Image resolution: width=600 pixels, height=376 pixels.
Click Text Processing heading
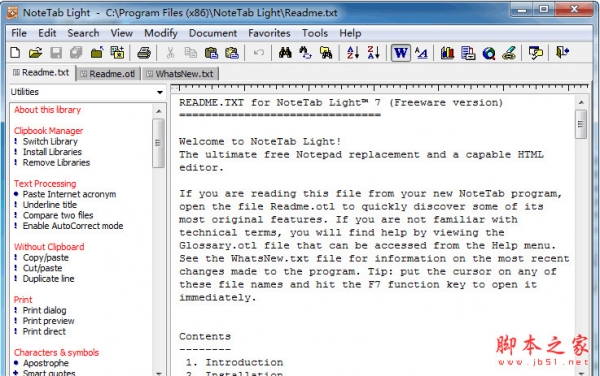(45, 184)
